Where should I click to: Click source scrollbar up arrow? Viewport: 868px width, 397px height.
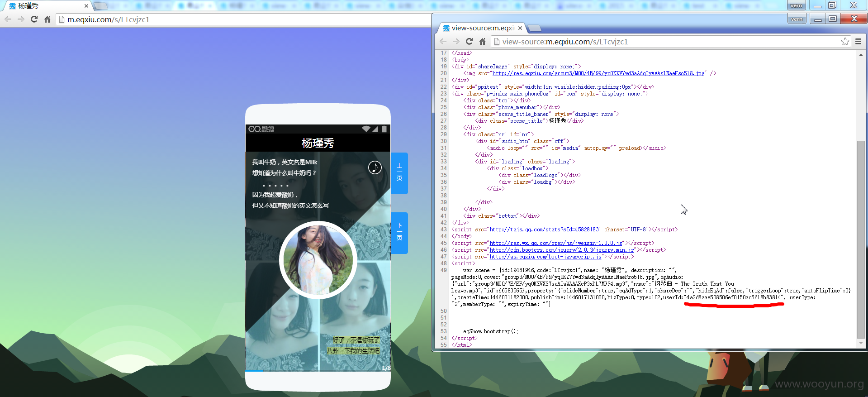point(861,55)
